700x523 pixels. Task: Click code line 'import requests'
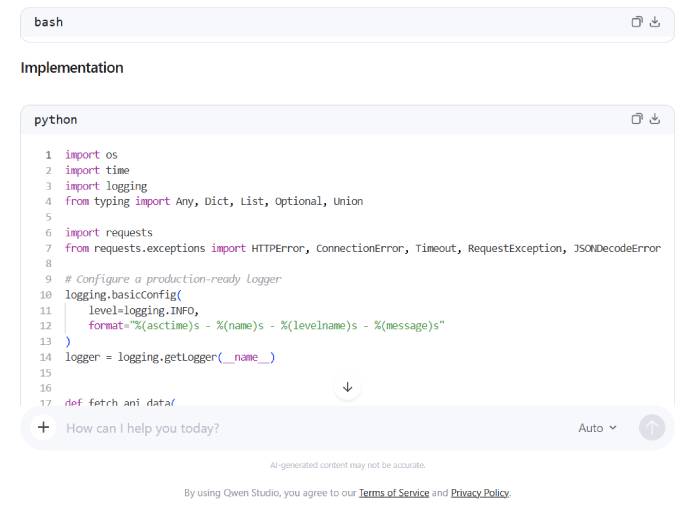tap(109, 233)
